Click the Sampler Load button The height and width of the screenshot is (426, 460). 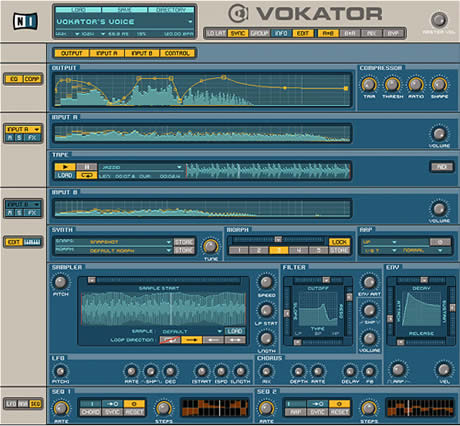[235, 331]
